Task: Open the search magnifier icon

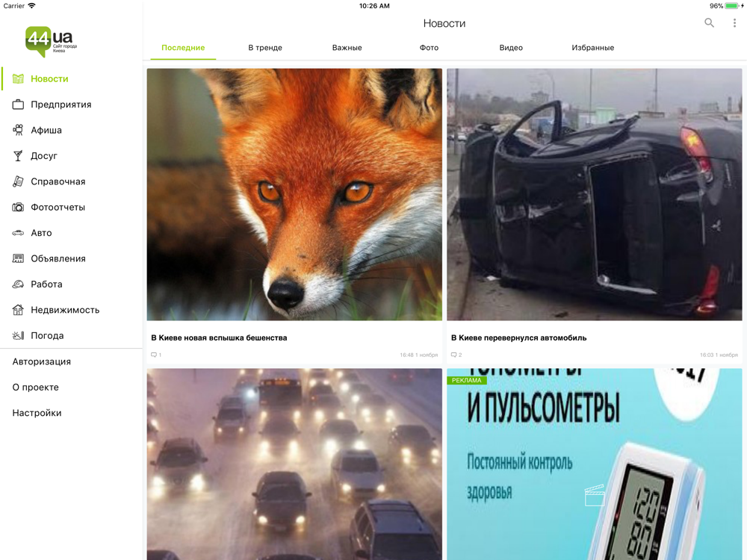Action: [709, 23]
